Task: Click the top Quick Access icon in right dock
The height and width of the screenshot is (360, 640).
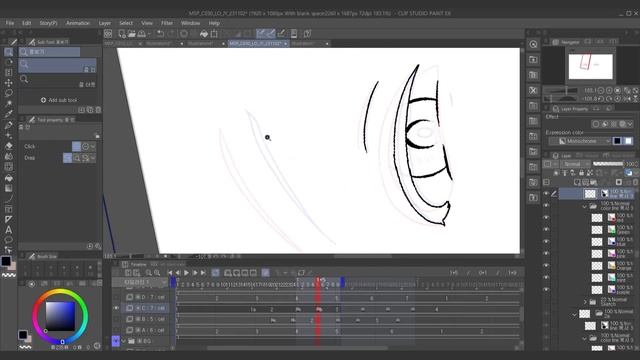Action: [x=533, y=44]
